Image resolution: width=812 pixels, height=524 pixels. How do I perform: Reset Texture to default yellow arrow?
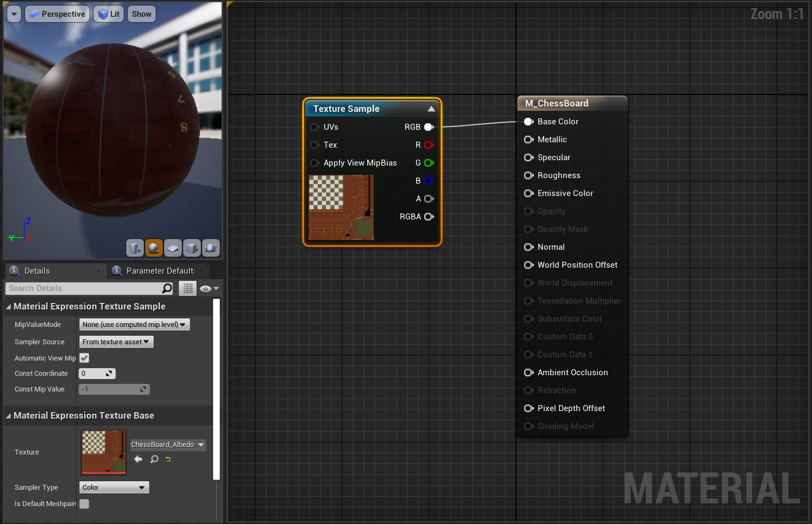[168, 459]
